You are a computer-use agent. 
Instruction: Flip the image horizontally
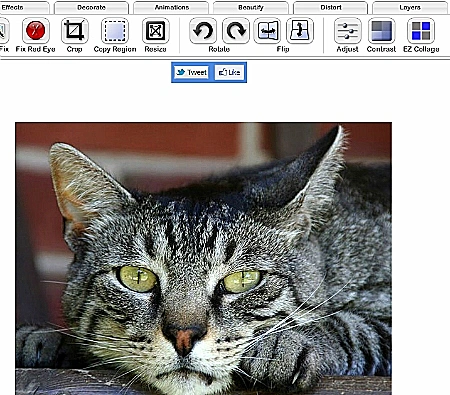pyautogui.click(x=267, y=31)
